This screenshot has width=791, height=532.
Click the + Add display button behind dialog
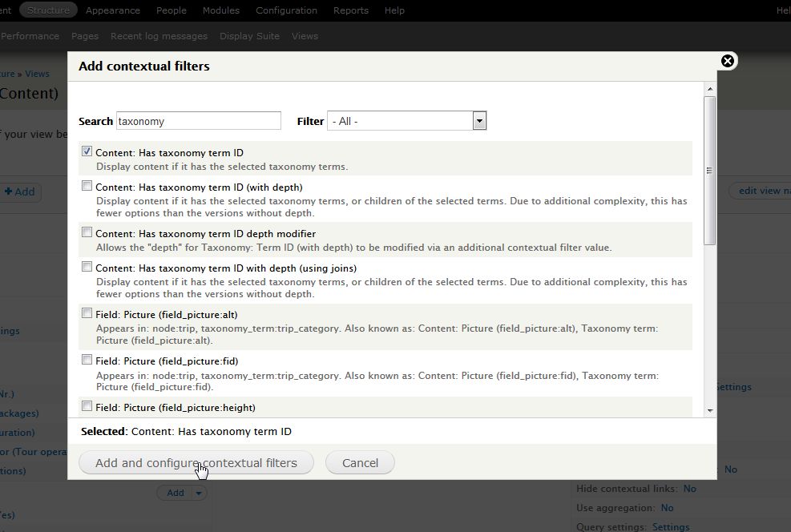point(20,191)
